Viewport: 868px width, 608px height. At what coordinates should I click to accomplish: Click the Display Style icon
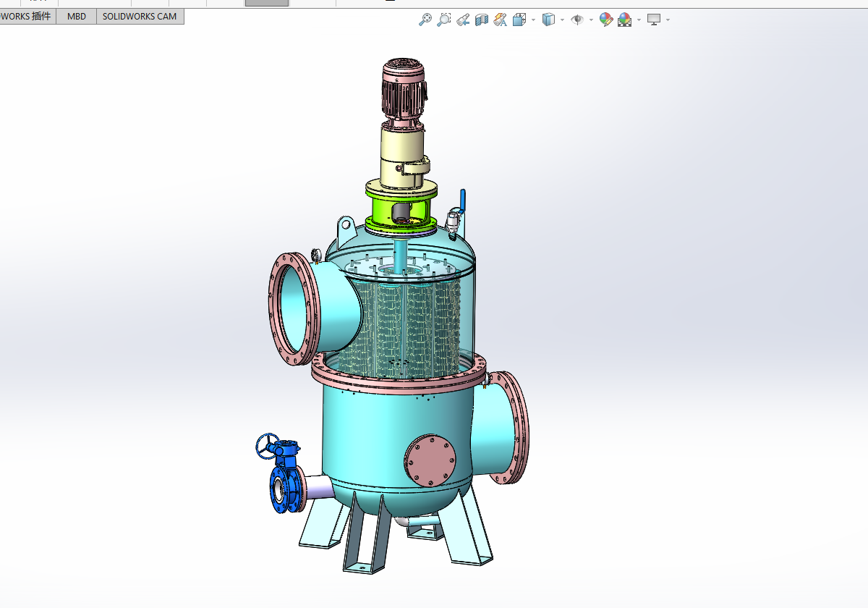[548, 20]
